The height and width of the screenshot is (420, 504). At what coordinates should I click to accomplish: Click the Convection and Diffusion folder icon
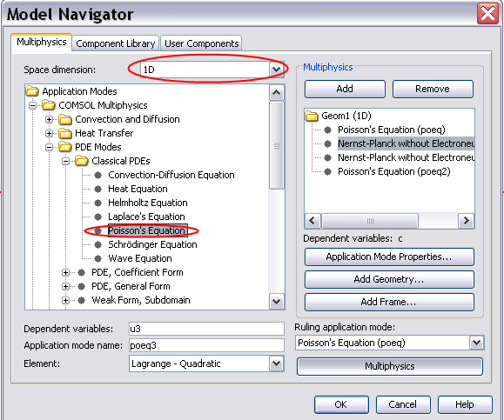[65, 119]
